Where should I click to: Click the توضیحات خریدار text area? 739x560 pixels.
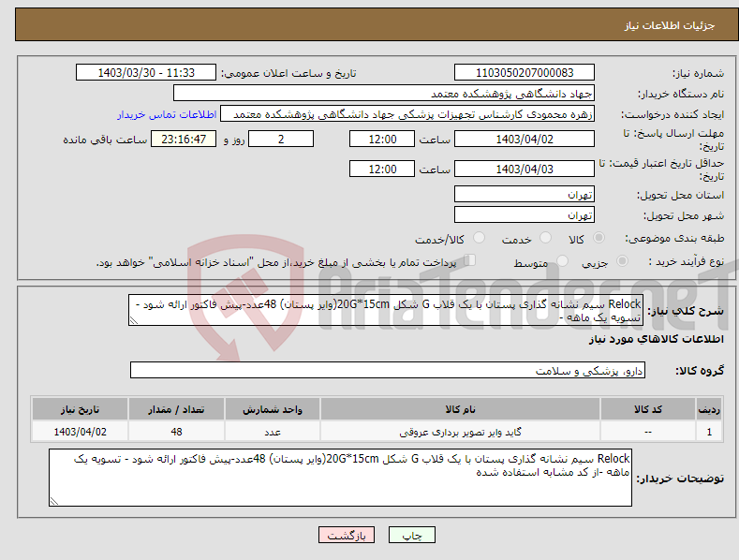pyautogui.click(x=340, y=478)
